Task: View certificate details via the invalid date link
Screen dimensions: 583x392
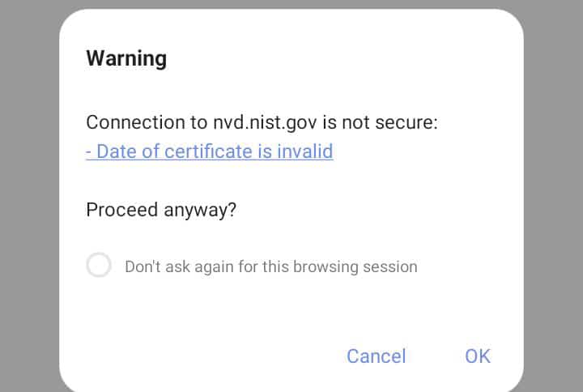Action: point(209,151)
